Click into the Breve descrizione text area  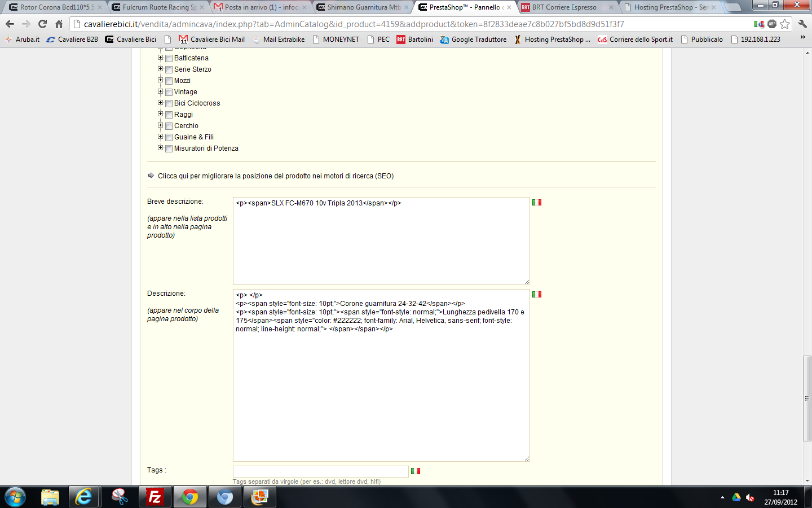[381, 241]
